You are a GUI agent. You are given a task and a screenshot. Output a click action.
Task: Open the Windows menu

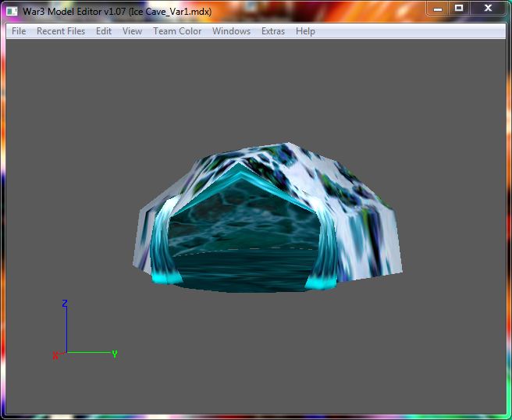pyautogui.click(x=231, y=31)
